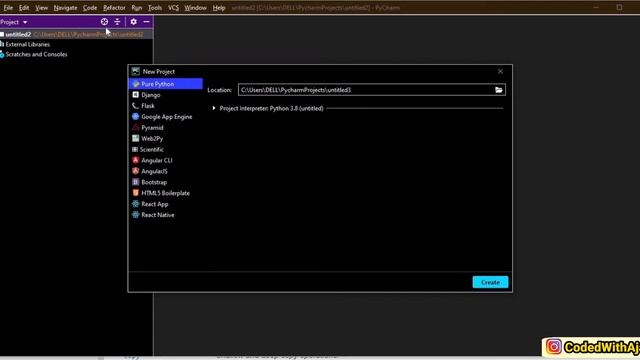Select React Native project type
640x360 pixels.
[165, 215]
